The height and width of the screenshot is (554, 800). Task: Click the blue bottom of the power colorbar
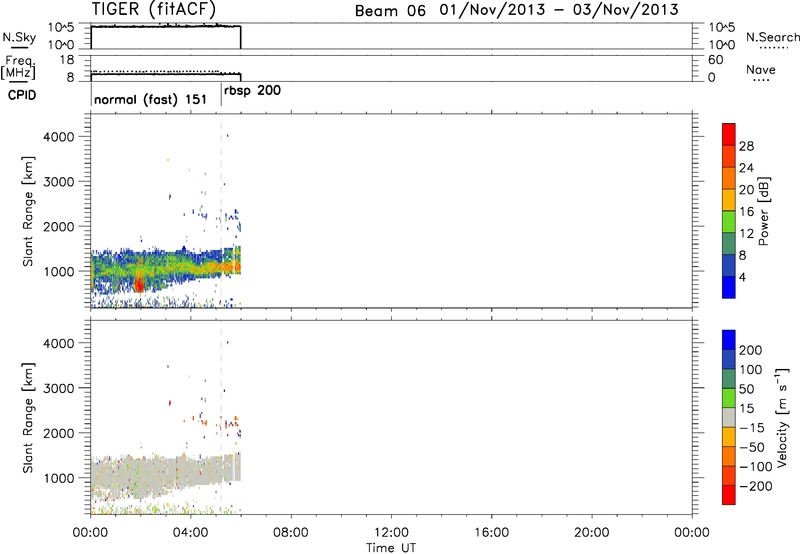pos(729,287)
